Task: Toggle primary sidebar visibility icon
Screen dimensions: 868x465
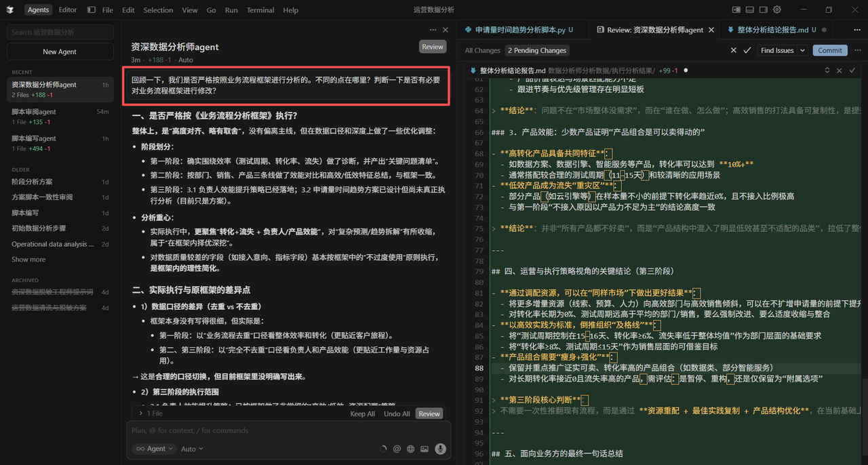Action: point(736,9)
